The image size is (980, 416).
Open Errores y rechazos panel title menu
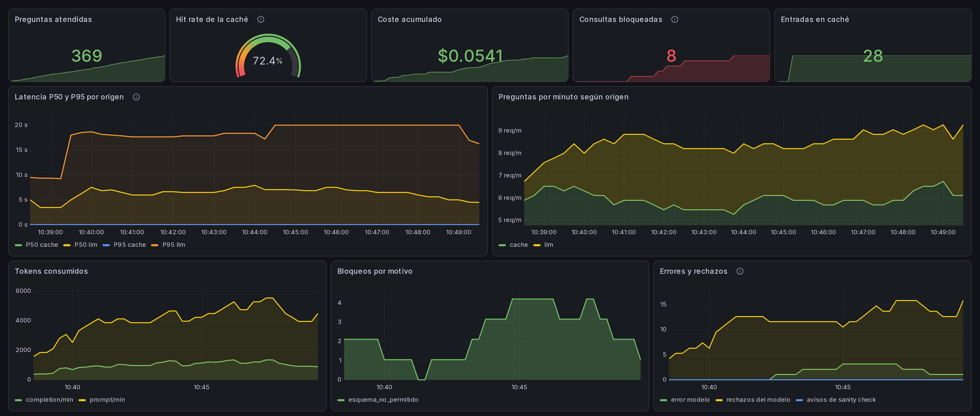(x=694, y=271)
